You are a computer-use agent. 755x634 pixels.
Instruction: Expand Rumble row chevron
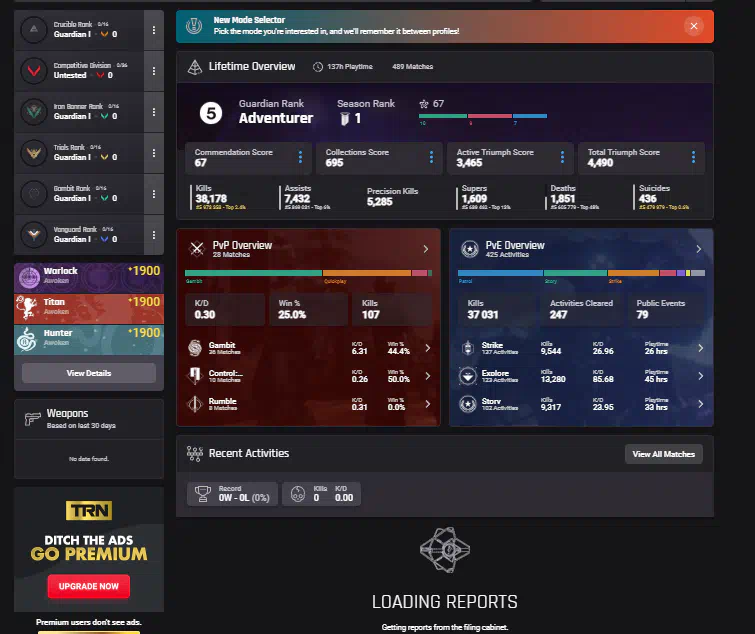pos(428,404)
